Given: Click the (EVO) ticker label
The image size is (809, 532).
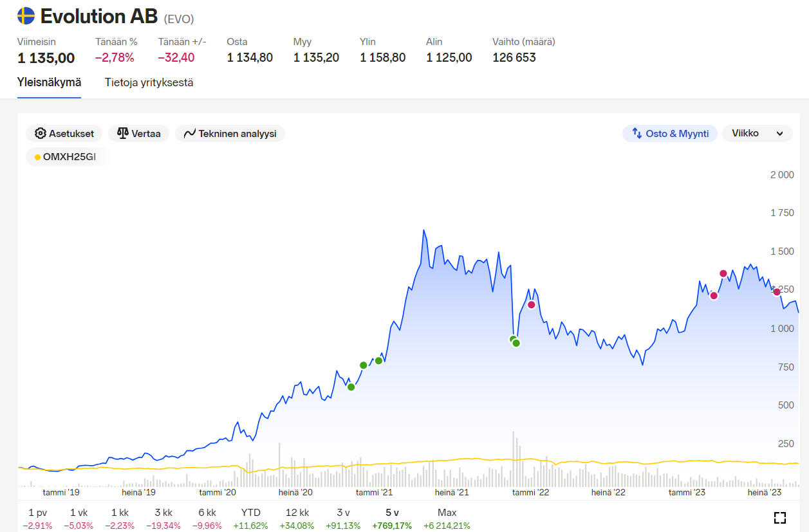Looking at the screenshot, I should coord(179,19).
